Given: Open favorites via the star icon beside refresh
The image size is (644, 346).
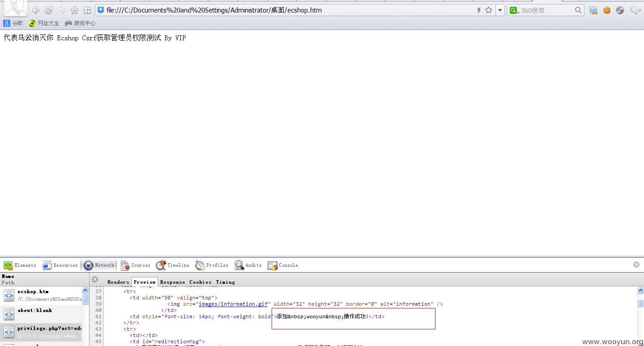Looking at the screenshot, I should coord(75,10).
